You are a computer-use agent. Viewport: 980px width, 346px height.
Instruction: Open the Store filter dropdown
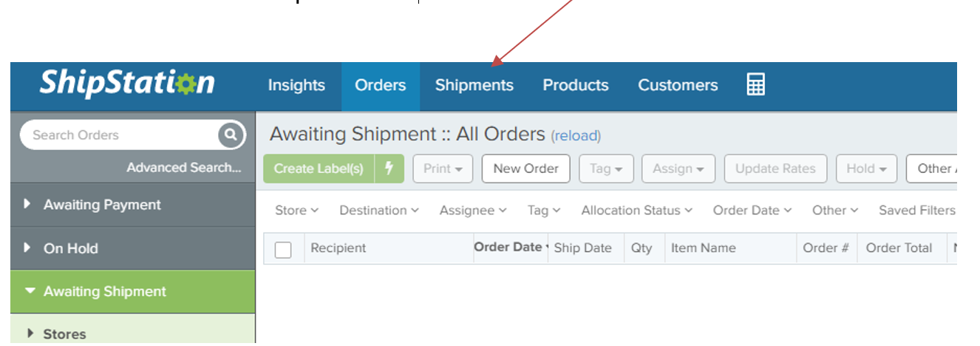pos(296,211)
